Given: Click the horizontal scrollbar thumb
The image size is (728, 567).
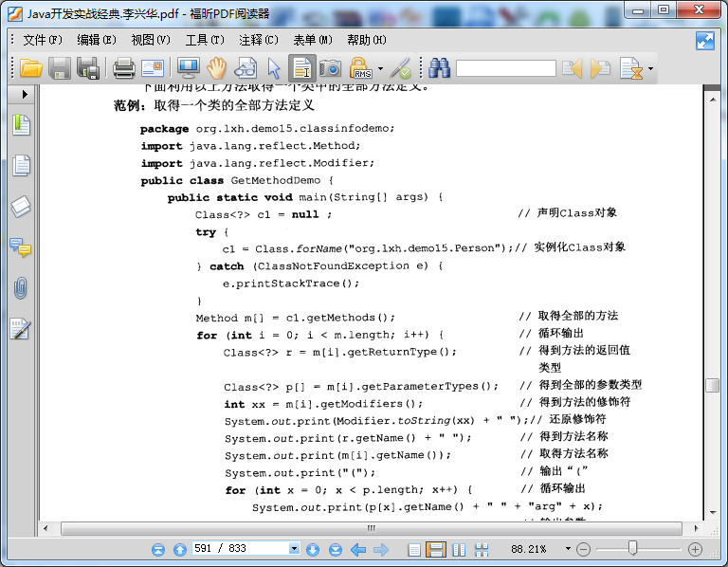Looking at the screenshot, I should [x=372, y=528].
